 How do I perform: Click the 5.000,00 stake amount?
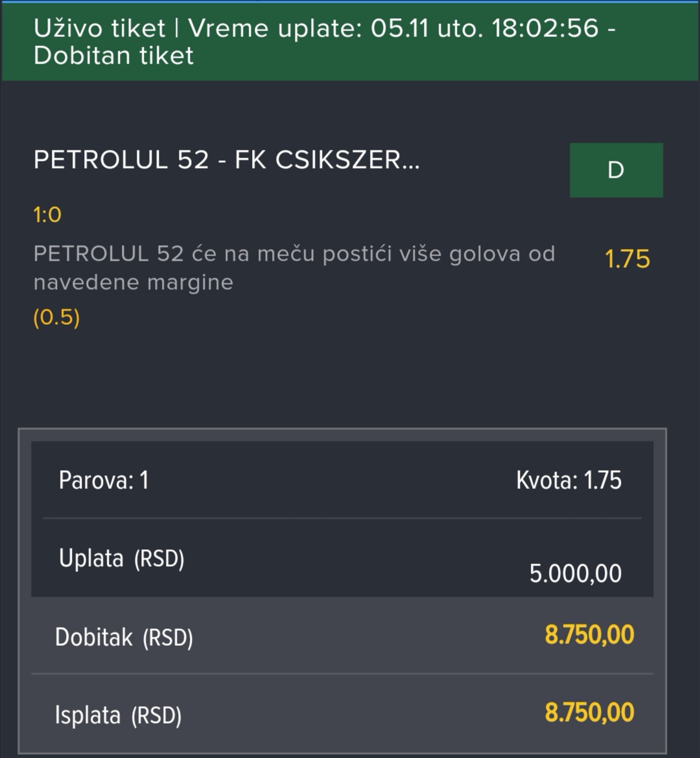click(x=575, y=574)
